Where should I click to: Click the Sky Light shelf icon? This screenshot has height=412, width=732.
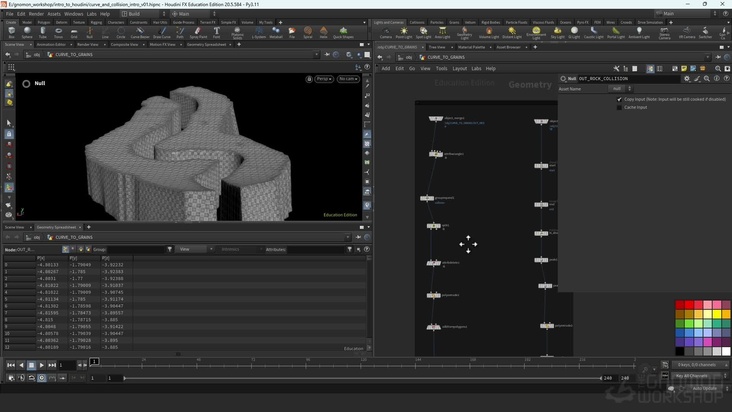557,31
